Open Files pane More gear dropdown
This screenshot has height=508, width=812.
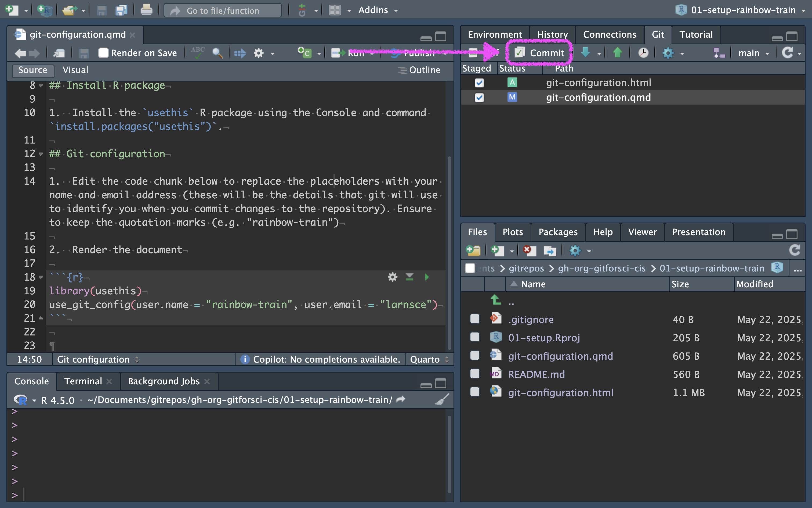tap(580, 251)
